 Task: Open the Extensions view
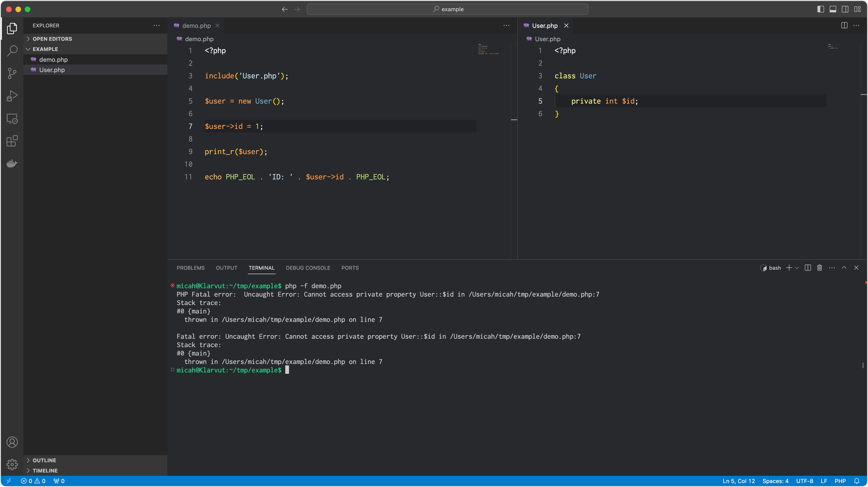coord(12,141)
